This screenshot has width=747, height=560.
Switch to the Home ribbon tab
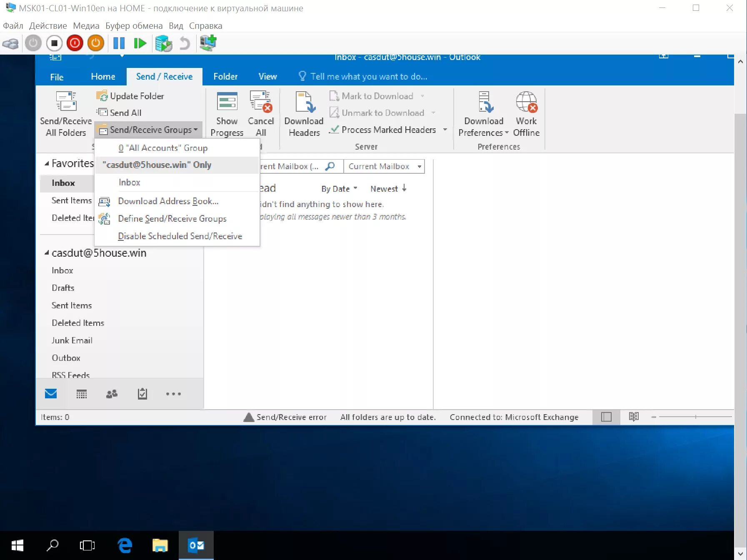coord(102,76)
